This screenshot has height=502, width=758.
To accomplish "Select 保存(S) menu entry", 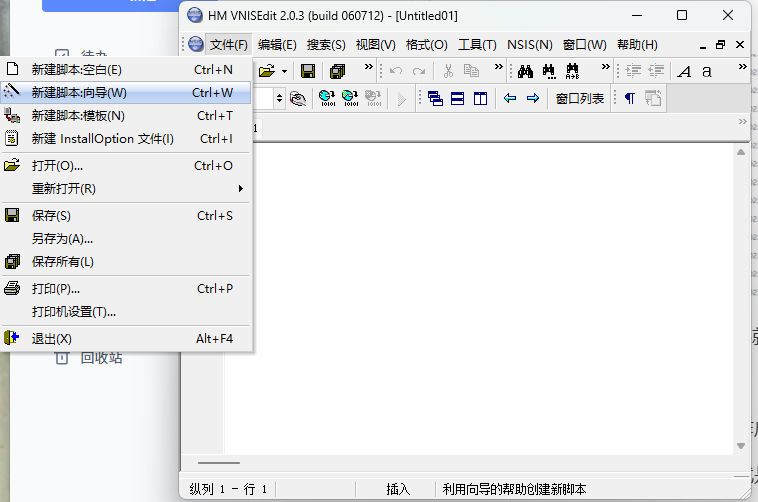I will click(126, 216).
